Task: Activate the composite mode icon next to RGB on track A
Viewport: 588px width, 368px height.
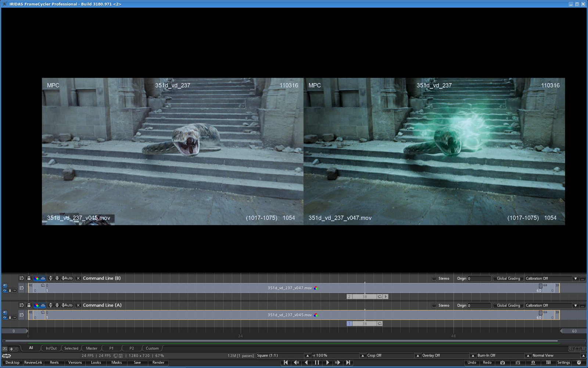Action: pyautogui.click(x=43, y=305)
